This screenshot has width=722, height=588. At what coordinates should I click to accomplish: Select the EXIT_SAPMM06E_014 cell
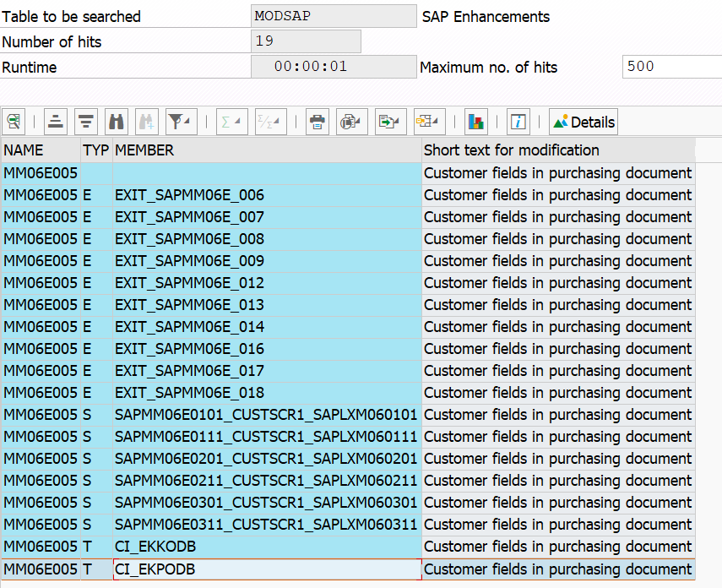pos(267,327)
